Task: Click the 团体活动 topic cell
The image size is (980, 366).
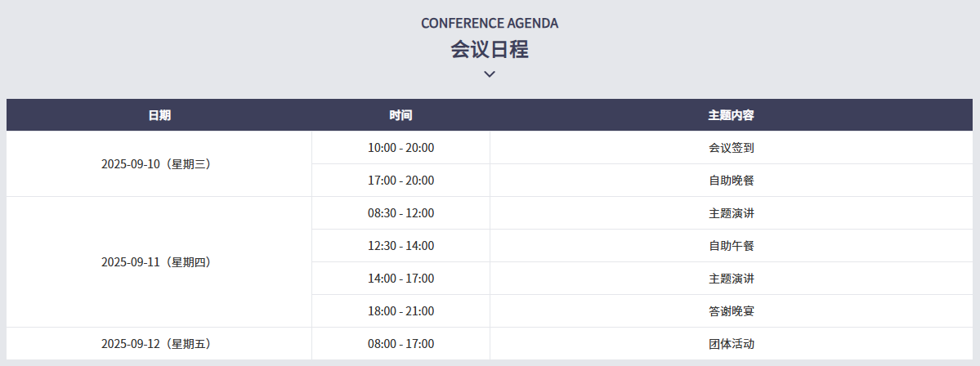Action: (x=731, y=344)
